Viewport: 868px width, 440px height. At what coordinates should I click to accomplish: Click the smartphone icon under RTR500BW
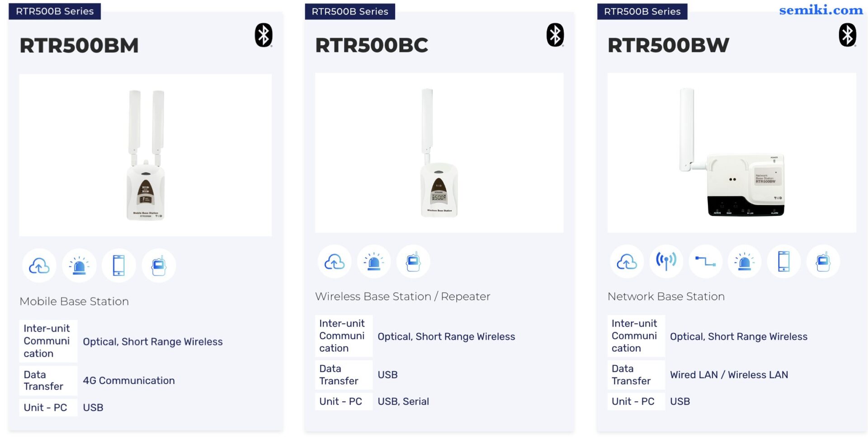click(784, 262)
